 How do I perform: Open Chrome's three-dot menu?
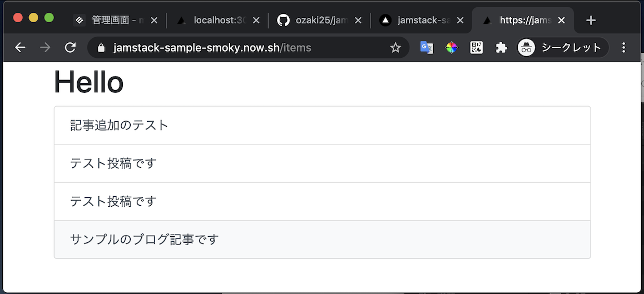click(623, 48)
